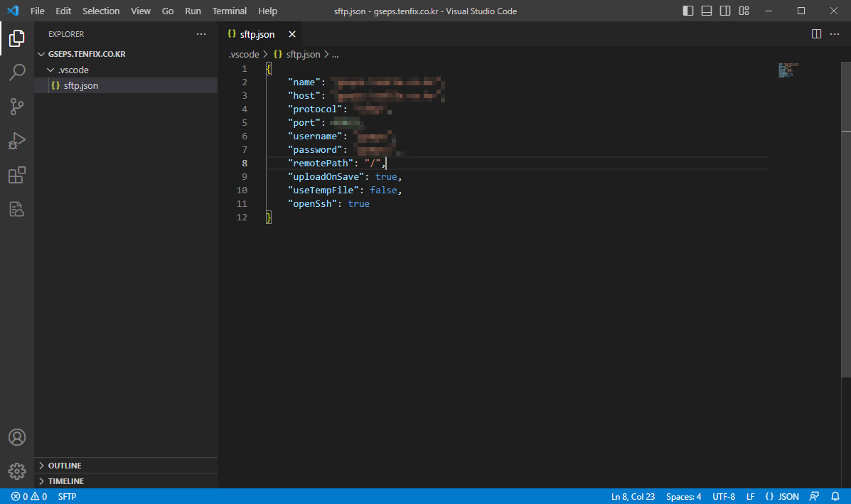Click .vscode in the breadcrumb
851x504 pixels.
[x=244, y=54]
